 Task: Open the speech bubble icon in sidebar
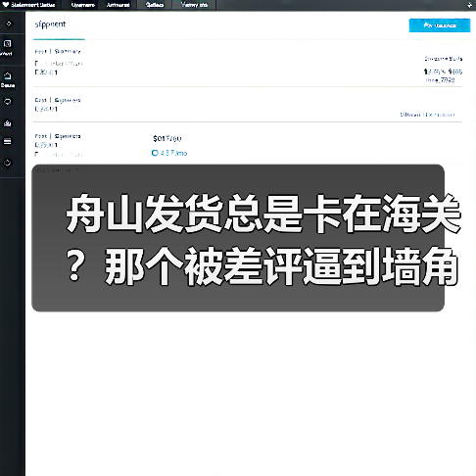coord(8,102)
